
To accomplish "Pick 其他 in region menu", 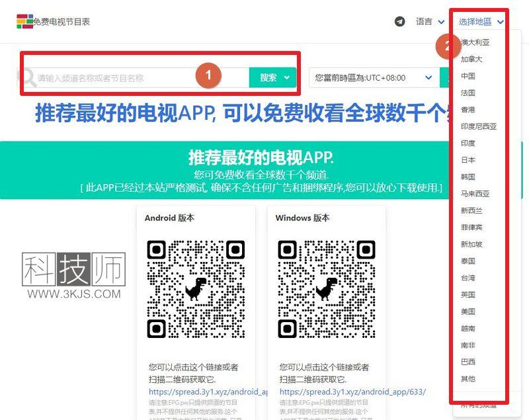I will click(x=468, y=379).
